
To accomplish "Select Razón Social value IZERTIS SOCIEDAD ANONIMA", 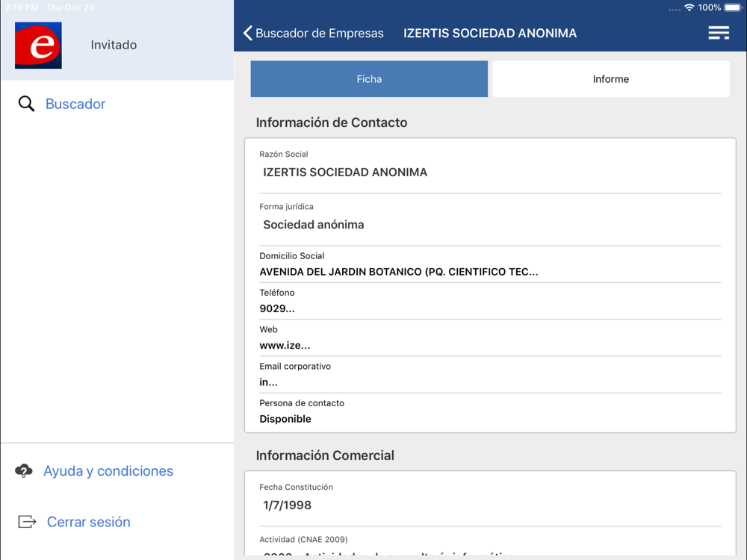I will pyautogui.click(x=345, y=172).
